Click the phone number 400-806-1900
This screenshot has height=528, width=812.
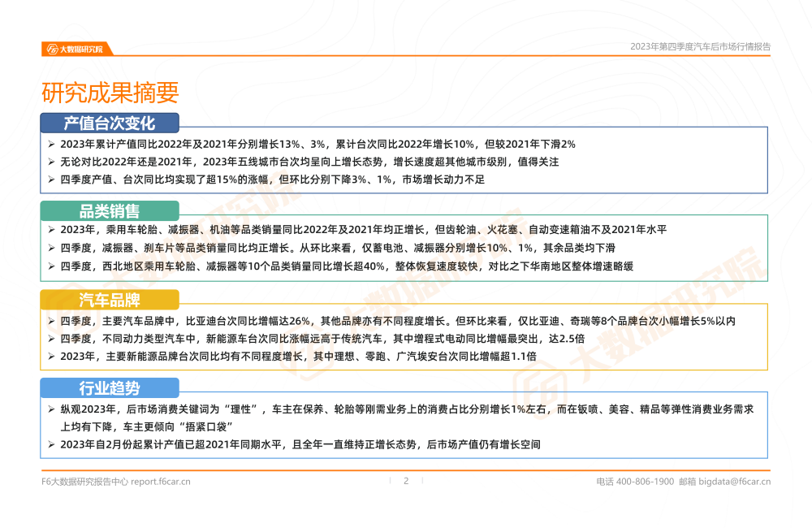(x=645, y=482)
